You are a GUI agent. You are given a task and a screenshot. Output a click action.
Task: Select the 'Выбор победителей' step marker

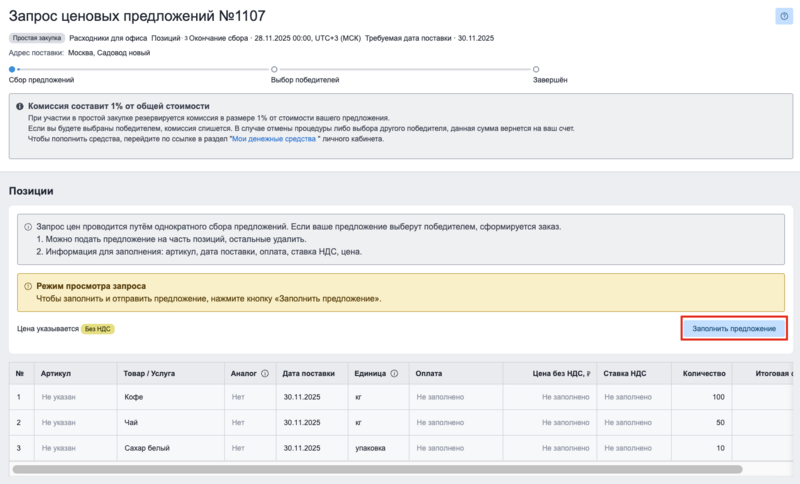275,69
